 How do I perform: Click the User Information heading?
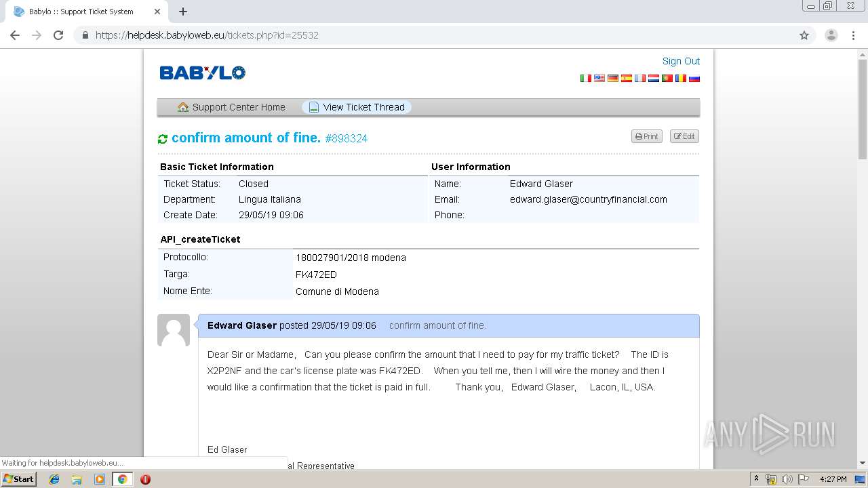471,167
